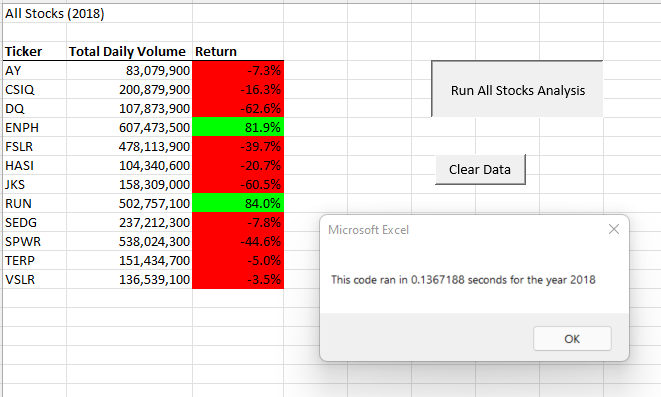661x397 pixels.
Task: Select the VSLR ticker cell
Action: point(35,279)
